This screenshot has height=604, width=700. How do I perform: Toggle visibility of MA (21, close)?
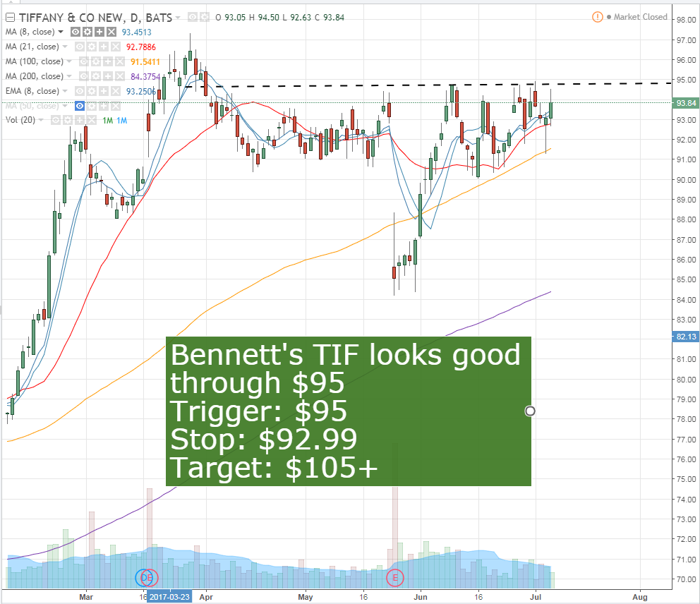point(80,47)
